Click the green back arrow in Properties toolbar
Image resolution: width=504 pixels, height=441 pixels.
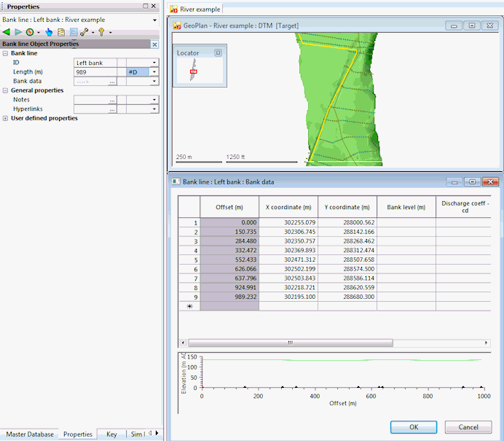[x=6, y=32]
